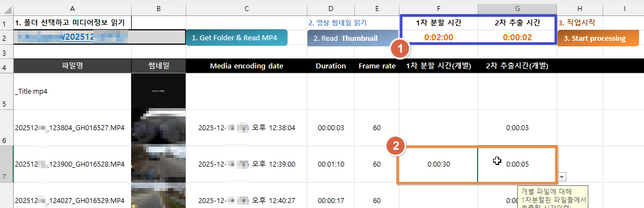Select the file name ending 124027_GH016529.MP4
Screen dimensions: 644x208
click(x=72, y=195)
